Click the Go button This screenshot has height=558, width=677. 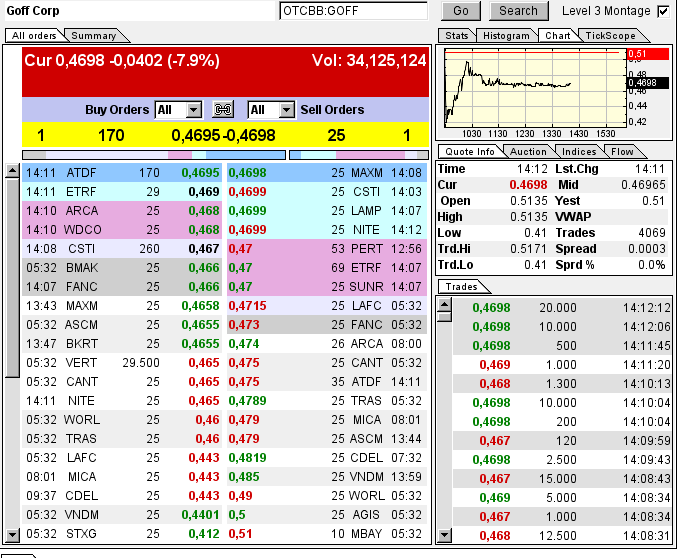pyautogui.click(x=461, y=11)
